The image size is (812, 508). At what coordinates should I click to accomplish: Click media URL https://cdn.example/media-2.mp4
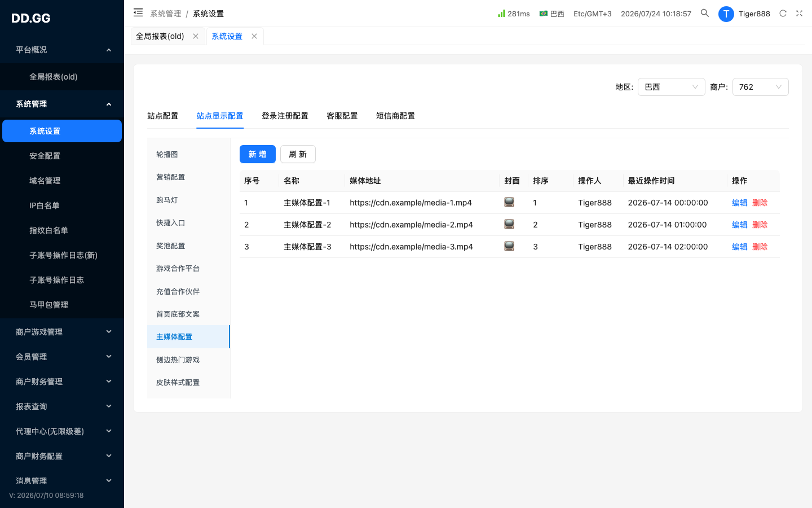pos(411,225)
